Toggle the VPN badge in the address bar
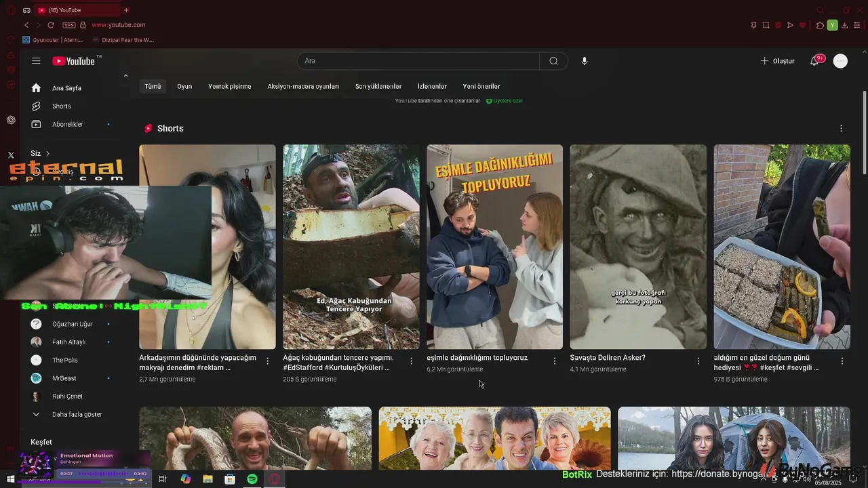868x488 pixels. [69, 25]
